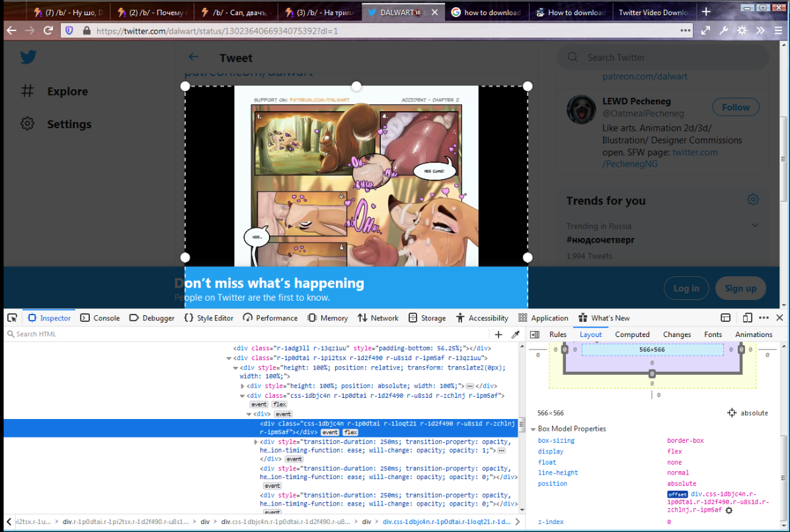Select the eyedropper color picker icon
790x532 pixels.
[x=516, y=334]
